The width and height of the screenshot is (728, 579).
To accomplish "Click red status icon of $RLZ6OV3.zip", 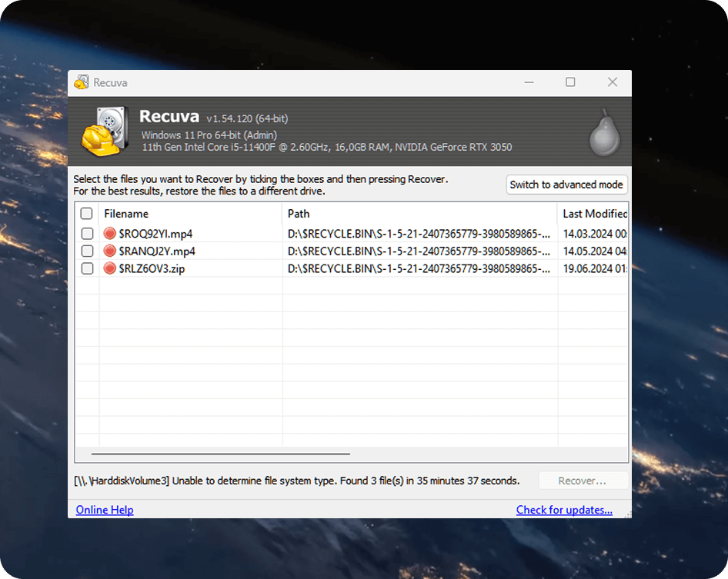I will click(109, 268).
